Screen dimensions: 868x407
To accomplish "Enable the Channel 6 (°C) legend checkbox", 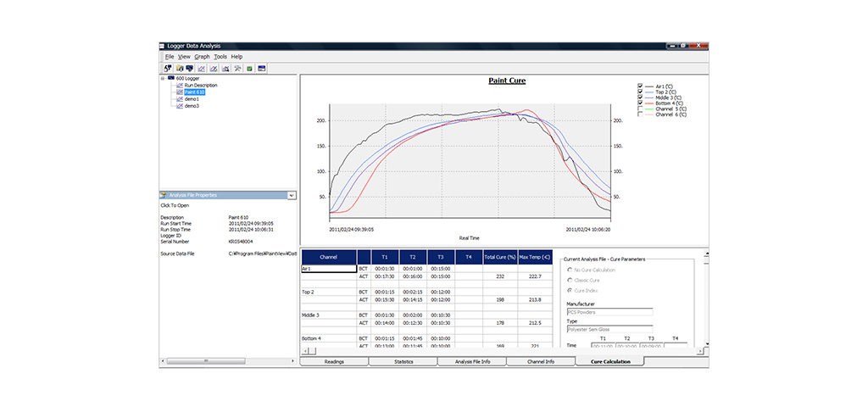I will click(641, 114).
